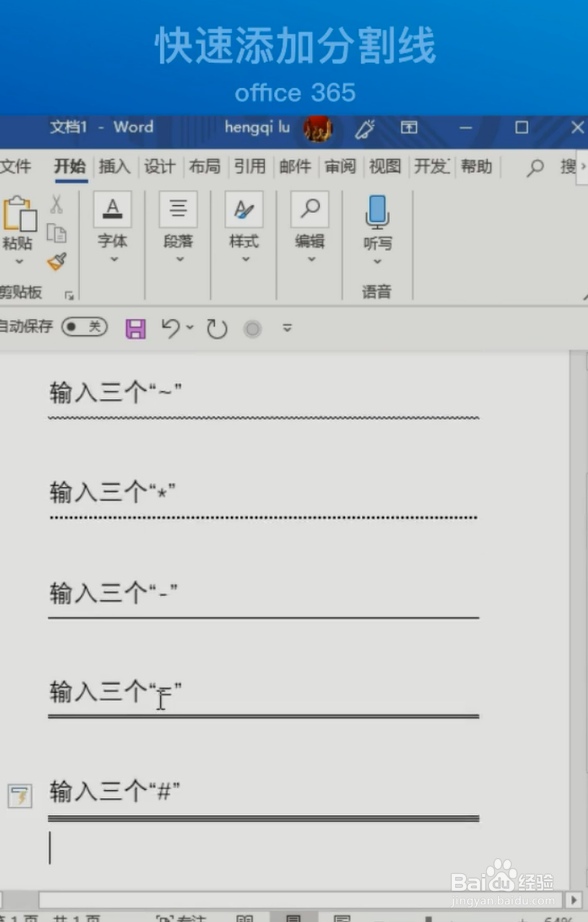
Task: Click the Paste clipboard icon
Action: [19, 213]
